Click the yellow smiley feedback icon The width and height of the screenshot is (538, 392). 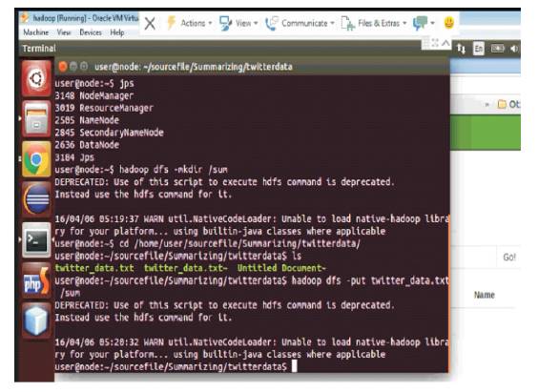point(449,23)
